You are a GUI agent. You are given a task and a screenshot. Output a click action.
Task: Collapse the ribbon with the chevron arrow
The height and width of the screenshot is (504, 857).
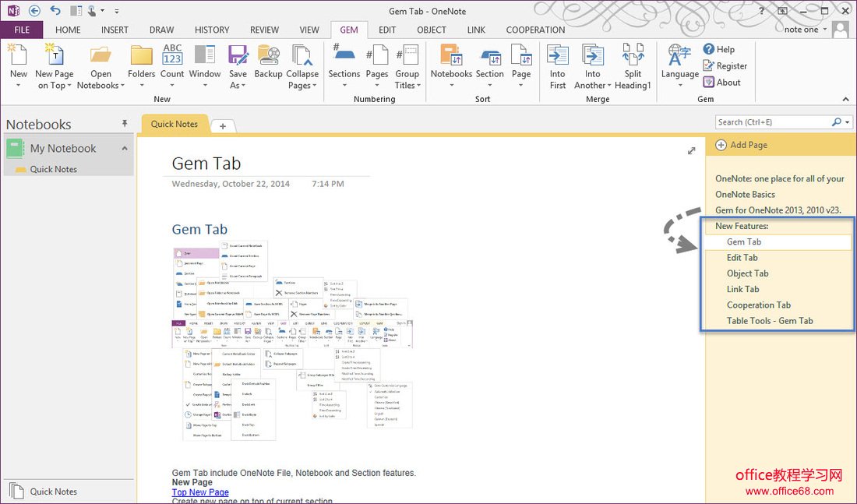click(845, 100)
